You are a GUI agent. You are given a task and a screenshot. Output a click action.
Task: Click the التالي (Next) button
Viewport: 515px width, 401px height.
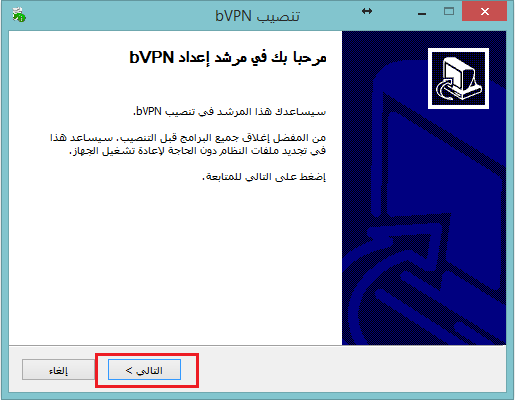coord(144,370)
